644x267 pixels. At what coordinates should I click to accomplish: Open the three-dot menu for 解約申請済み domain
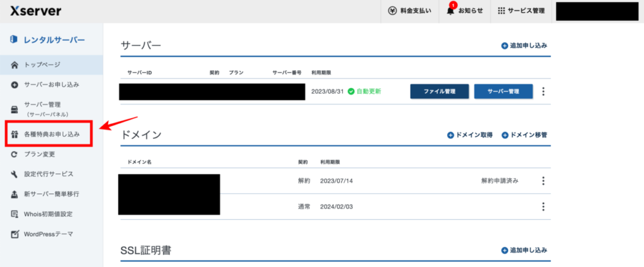[543, 181]
